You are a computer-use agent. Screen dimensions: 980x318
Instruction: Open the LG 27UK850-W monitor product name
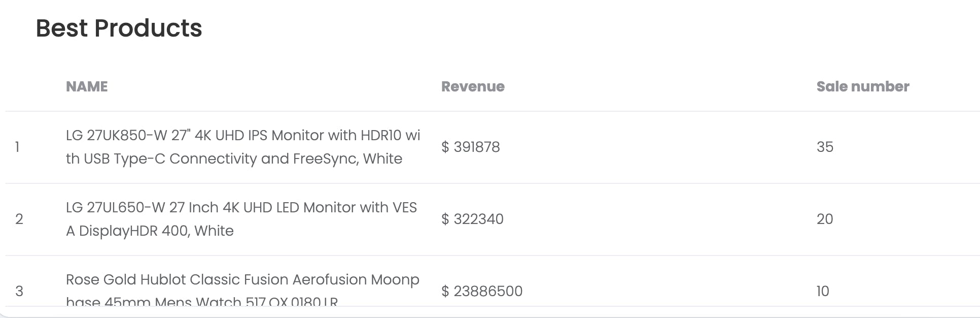(243, 147)
